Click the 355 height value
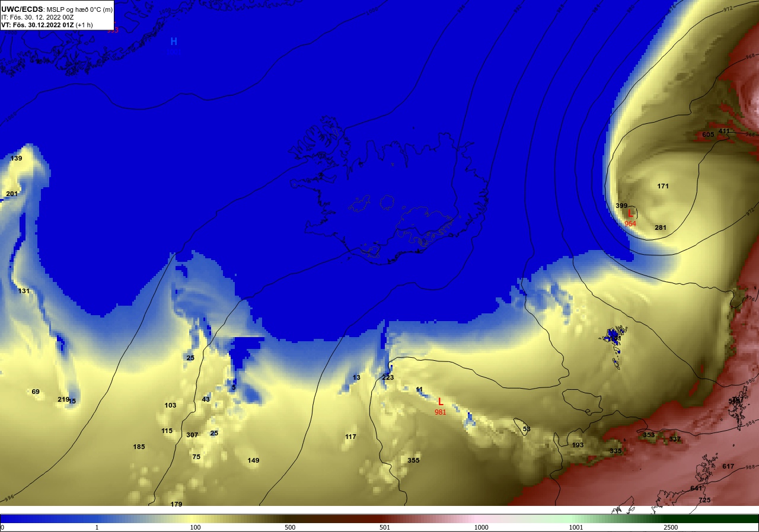Image resolution: width=759 pixels, height=532 pixels. pyautogui.click(x=413, y=461)
